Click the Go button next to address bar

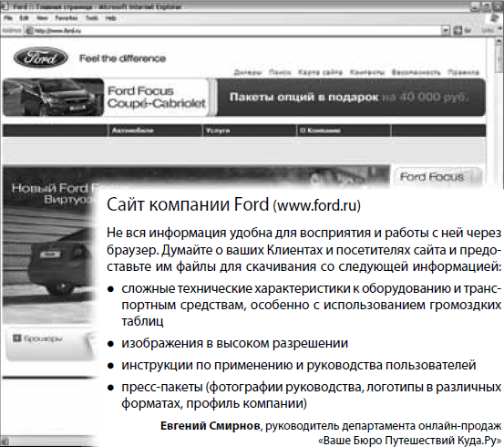[x=462, y=31]
